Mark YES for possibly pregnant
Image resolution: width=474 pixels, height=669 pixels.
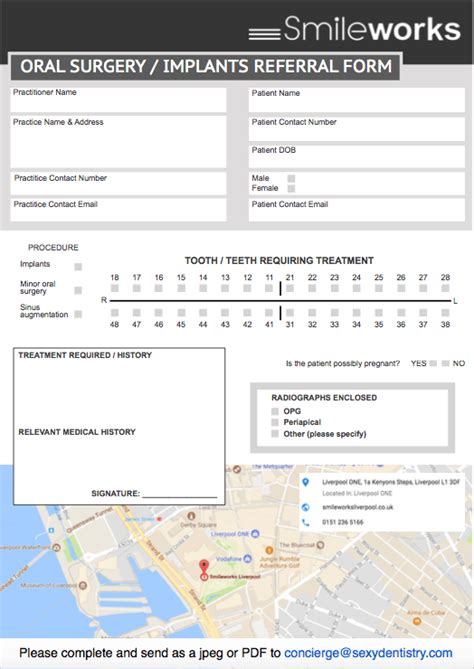[433, 364]
